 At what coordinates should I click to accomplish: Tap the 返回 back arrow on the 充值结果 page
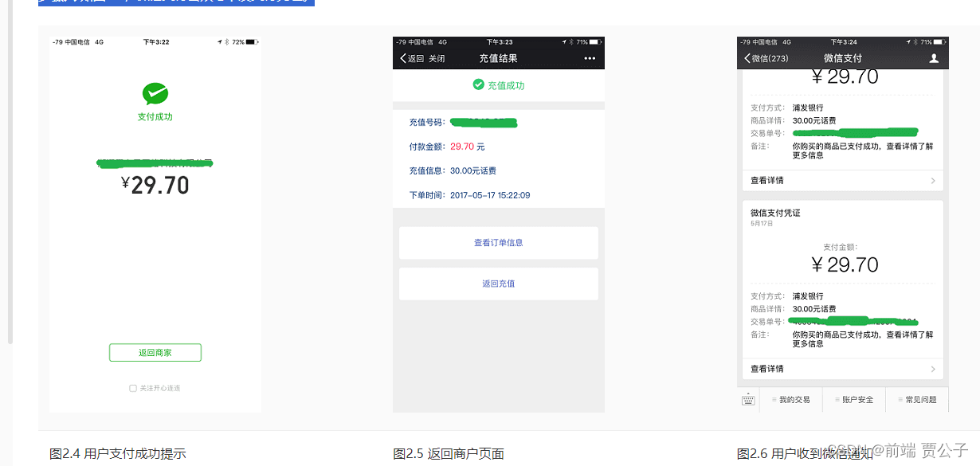403,58
